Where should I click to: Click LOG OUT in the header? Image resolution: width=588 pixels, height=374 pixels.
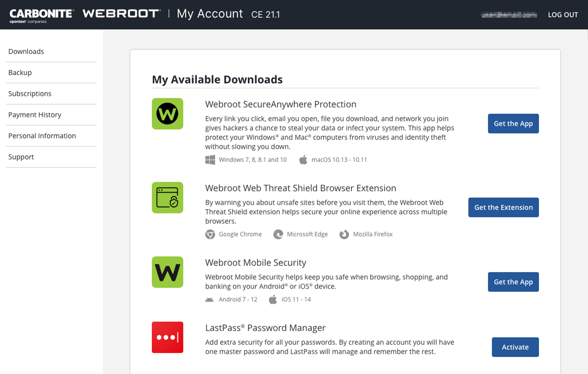pyautogui.click(x=563, y=15)
